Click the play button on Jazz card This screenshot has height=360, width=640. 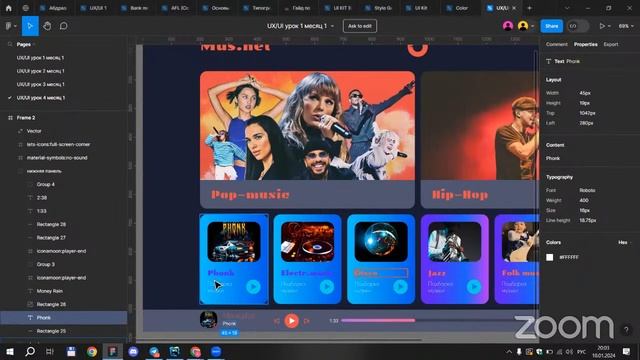point(474,287)
